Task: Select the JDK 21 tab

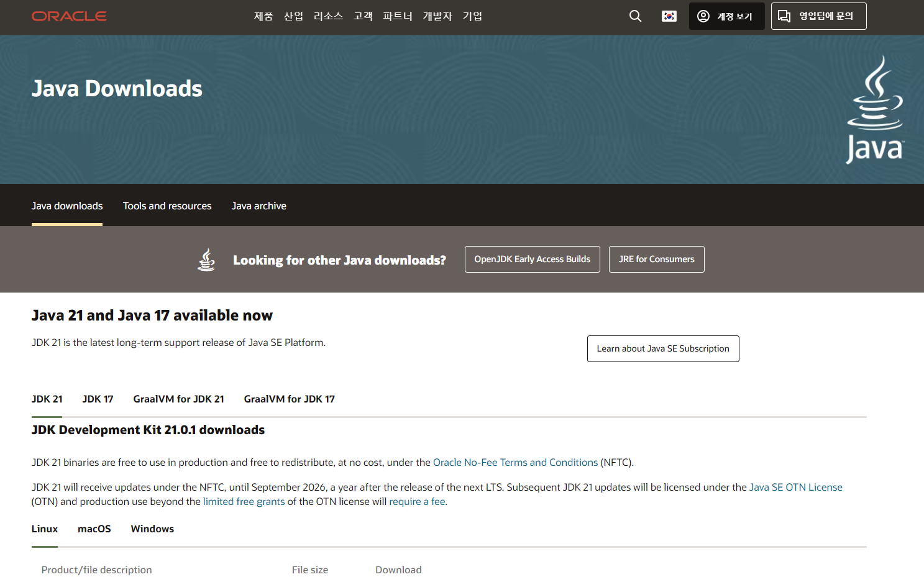Action: click(47, 399)
